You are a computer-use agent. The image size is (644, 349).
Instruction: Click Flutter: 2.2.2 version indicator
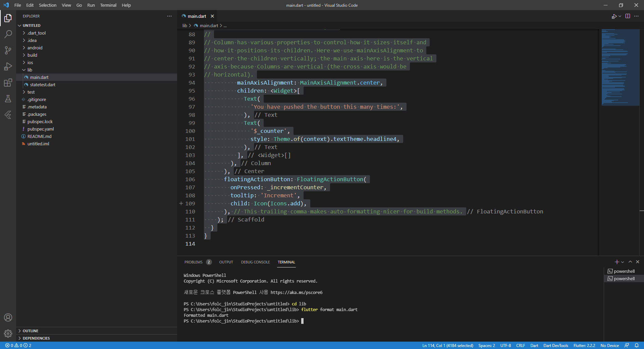tap(584, 345)
